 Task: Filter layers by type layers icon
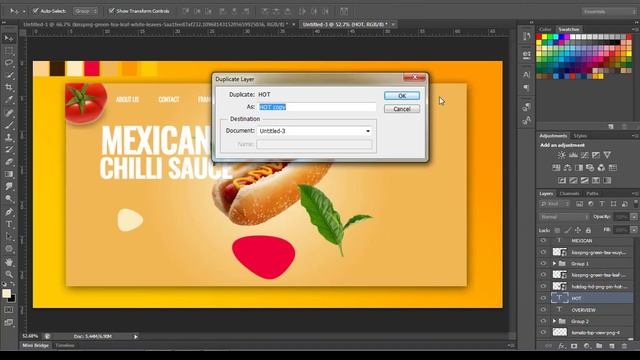click(x=602, y=204)
